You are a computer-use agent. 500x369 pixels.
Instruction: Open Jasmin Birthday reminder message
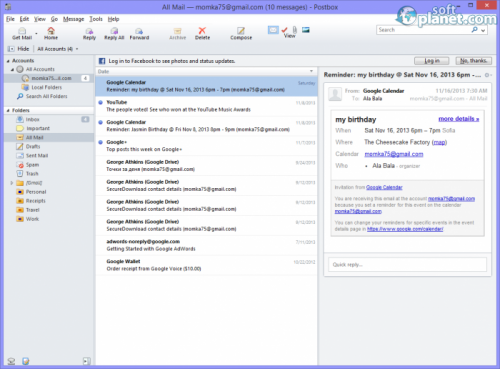[x=206, y=126]
